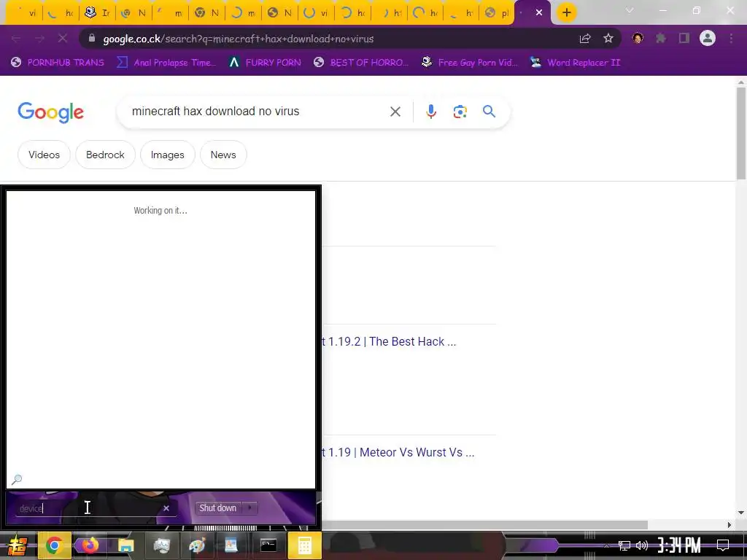Screen dimensions: 747x560
Task: Go to Google homepage via the logo
Action: click(x=50, y=112)
